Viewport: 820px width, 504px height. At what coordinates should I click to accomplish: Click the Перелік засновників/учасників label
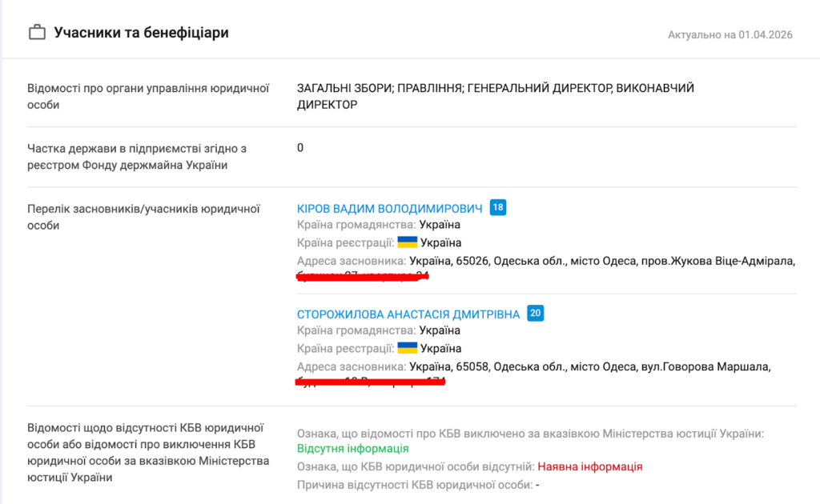pos(144,217)
